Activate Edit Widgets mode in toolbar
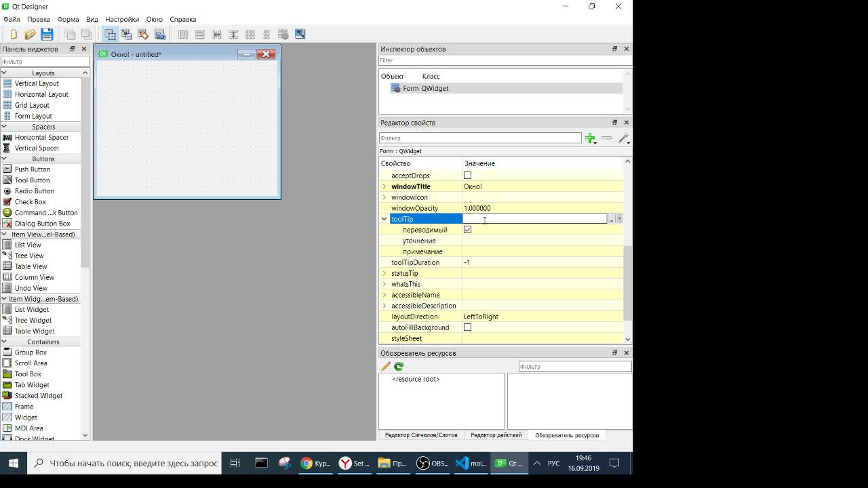Image resolution: width=868 pixels, height=488 pixels. (x=110, y=34)
